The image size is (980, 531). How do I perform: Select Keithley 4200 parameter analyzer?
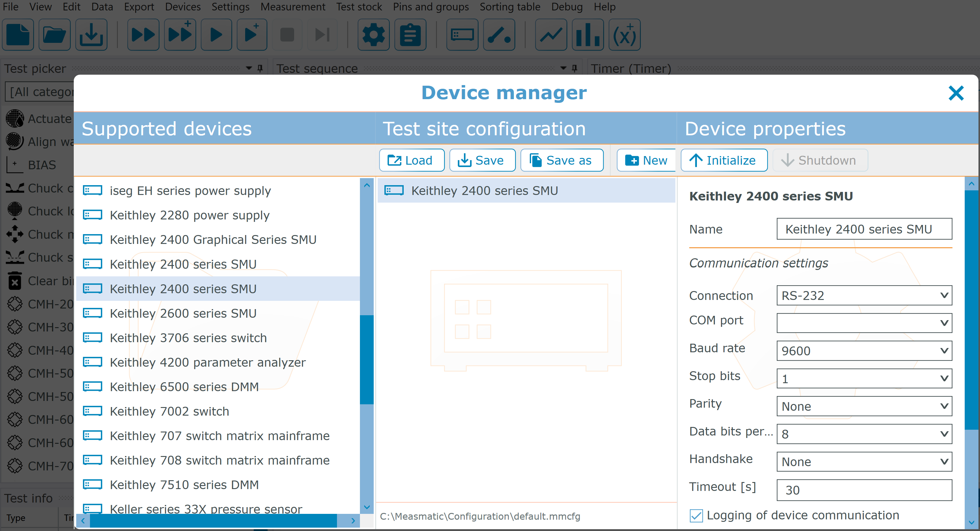click(x=218, y=362)
